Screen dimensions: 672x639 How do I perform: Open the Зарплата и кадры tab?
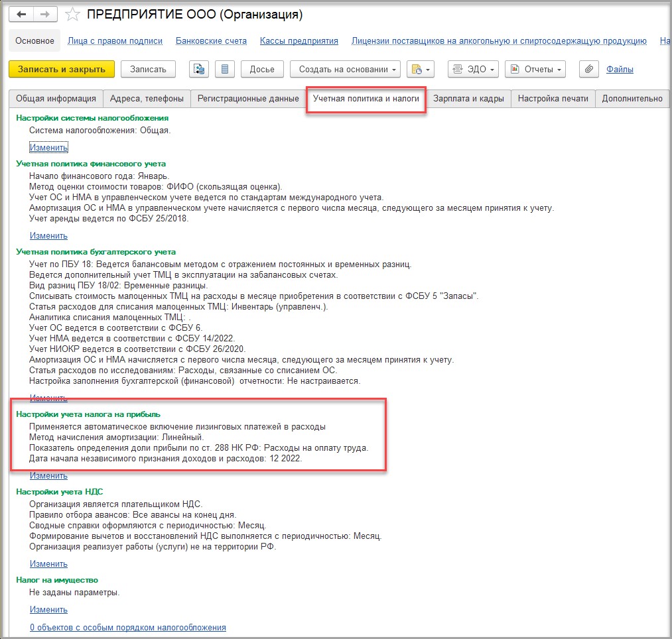pos(468,99)
